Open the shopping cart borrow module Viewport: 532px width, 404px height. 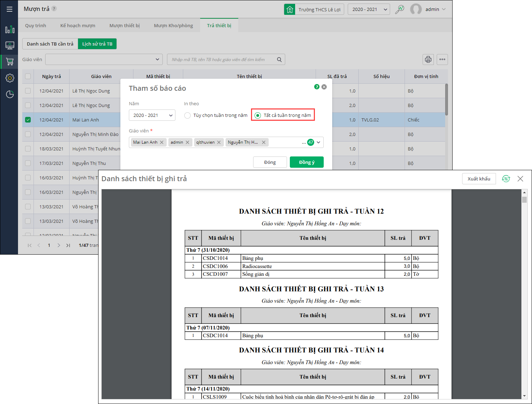10,62
